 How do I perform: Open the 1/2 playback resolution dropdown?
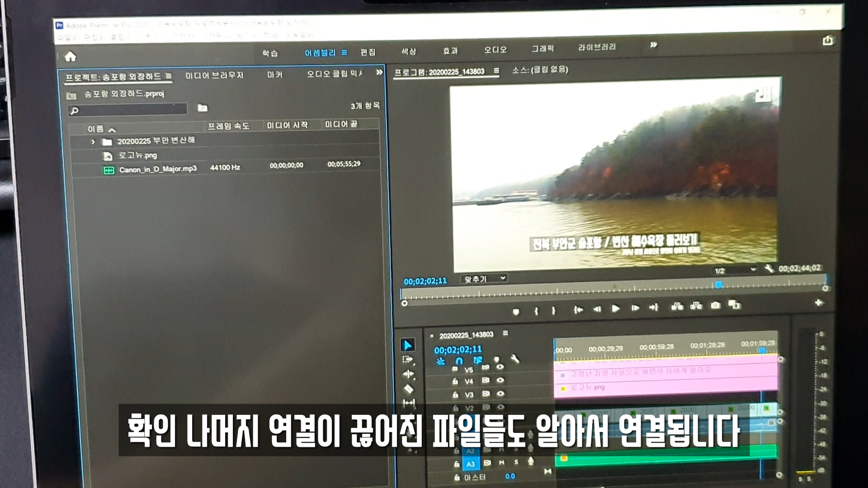735,270
